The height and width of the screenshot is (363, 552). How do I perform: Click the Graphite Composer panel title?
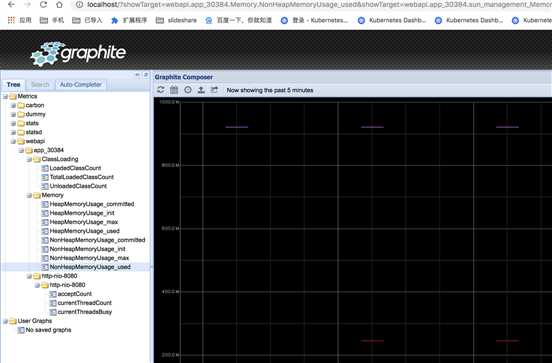click(x=184, y=77)
